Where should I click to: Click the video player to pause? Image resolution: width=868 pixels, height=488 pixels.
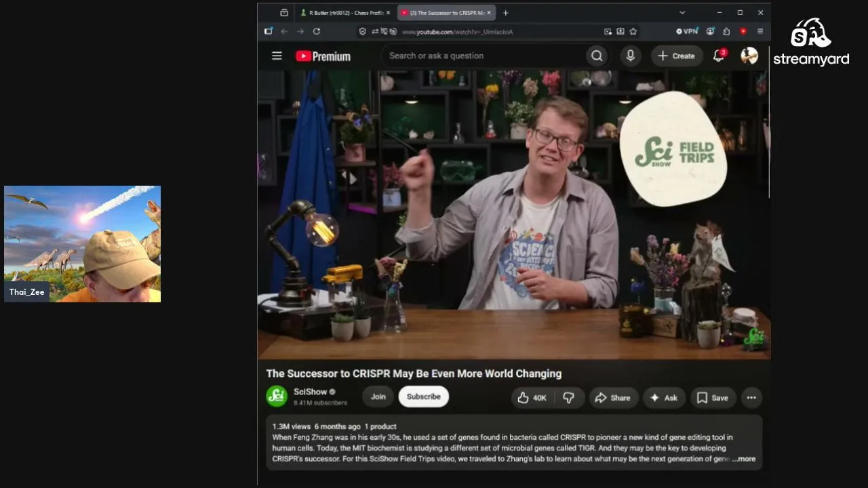pyautogui.click(x=513, y=214)
